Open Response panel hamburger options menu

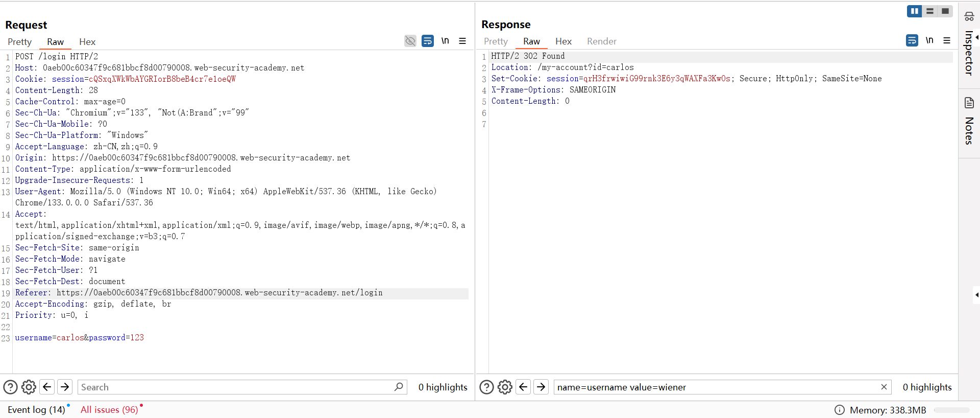(x=947, y=40)
